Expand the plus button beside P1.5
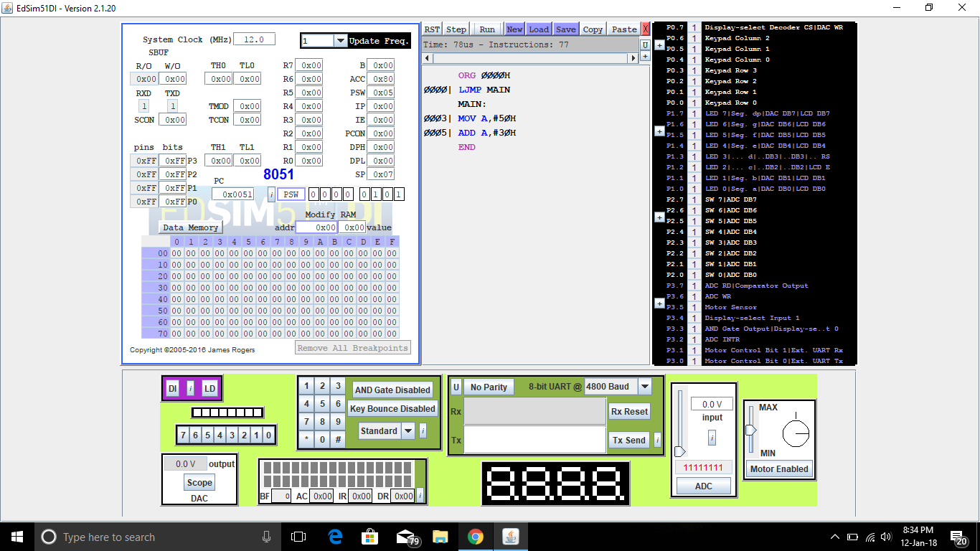The width and height of the screenshot is (980, 551). (x=659, y=131)
